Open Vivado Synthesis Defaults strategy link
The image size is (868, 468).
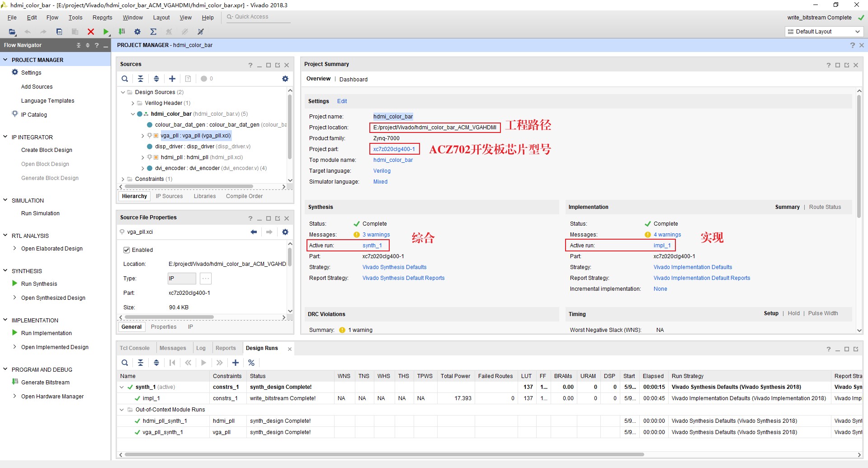coord(394,267)
